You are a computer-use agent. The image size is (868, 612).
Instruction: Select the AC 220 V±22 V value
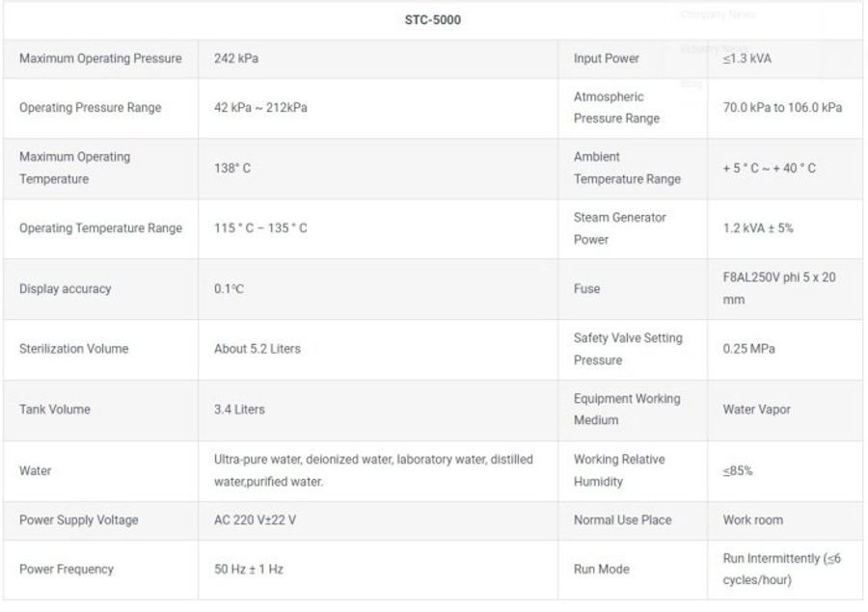(256, 520)
